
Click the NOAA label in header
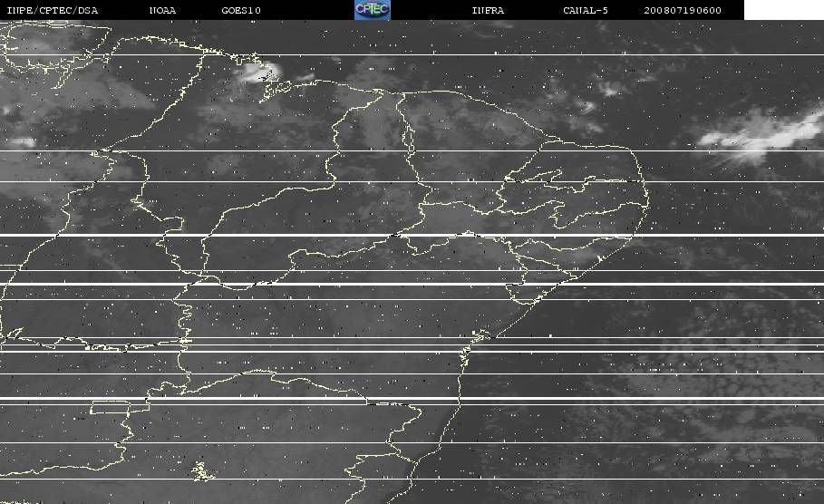[x=162, y=10]
